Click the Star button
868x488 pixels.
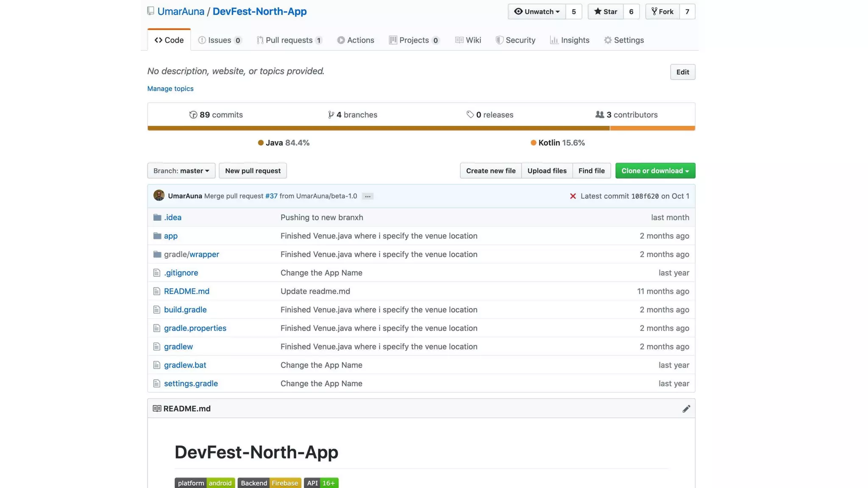pyautogui.click(x=605, y=12)
